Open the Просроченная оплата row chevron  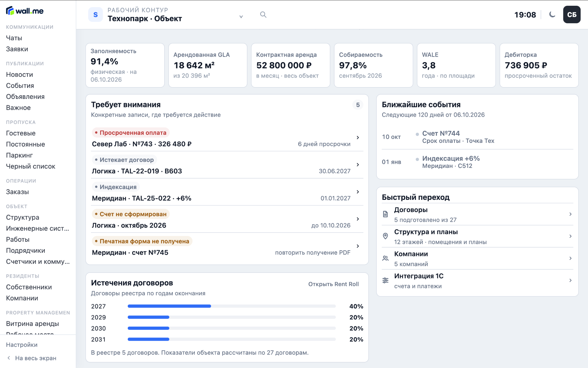(x=358, y=137)
